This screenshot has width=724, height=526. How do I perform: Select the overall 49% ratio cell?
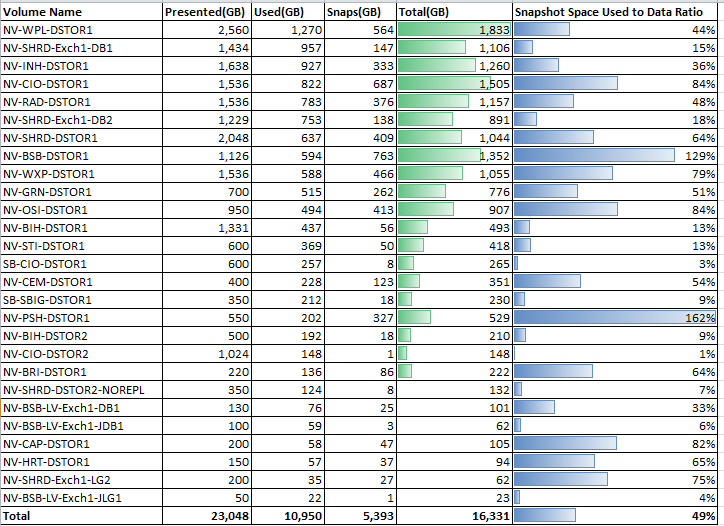[615, 516]
